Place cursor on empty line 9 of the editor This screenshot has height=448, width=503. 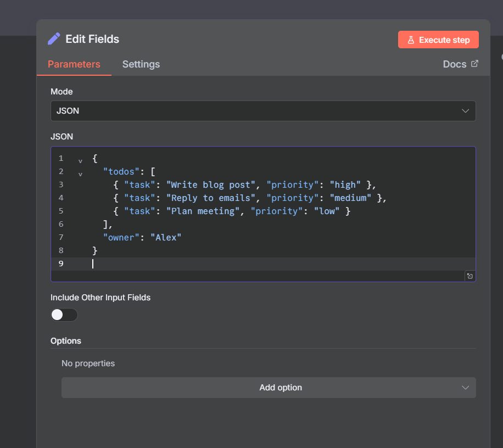pos(220,264)
